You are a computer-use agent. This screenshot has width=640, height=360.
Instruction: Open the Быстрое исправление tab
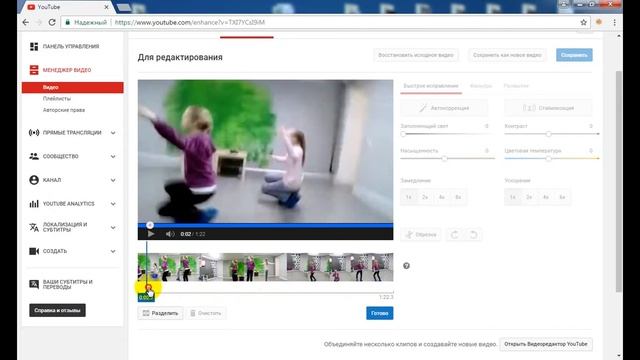(431, 86)
